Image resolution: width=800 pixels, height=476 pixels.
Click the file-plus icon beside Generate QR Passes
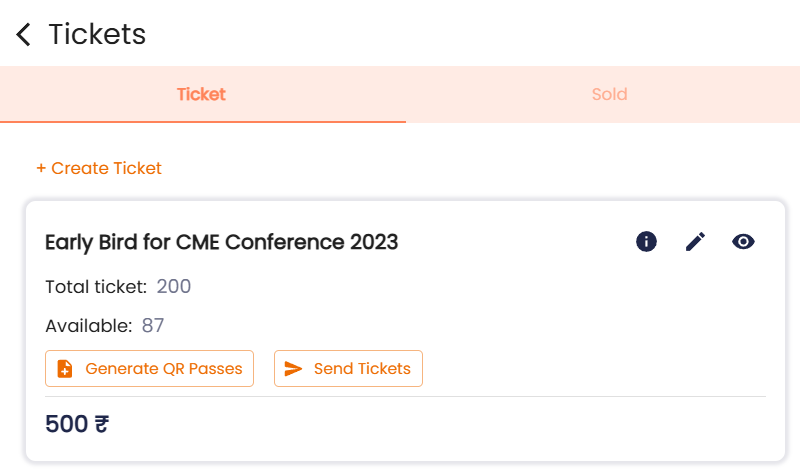click(65, 368)
